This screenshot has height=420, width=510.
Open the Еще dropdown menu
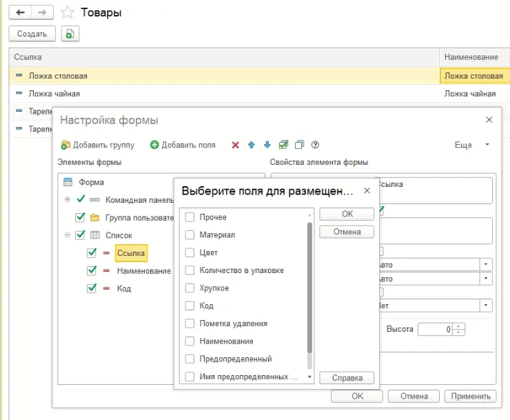[x=471, y=145]
